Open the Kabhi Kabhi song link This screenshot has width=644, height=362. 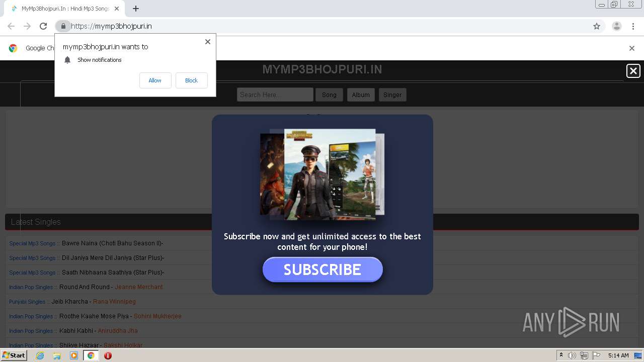click(76, 331)
